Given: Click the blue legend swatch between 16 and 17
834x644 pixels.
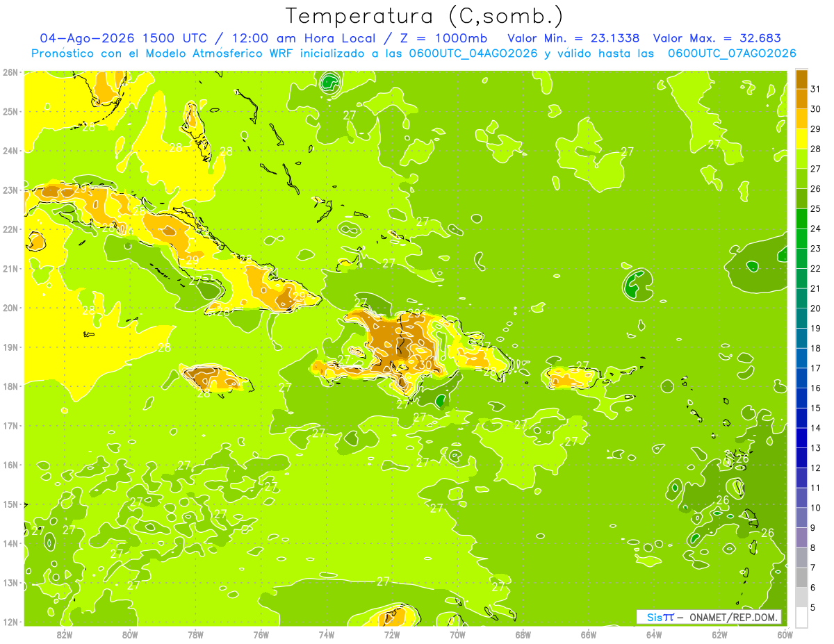Looking at the screenshot, I should point(801,378).
